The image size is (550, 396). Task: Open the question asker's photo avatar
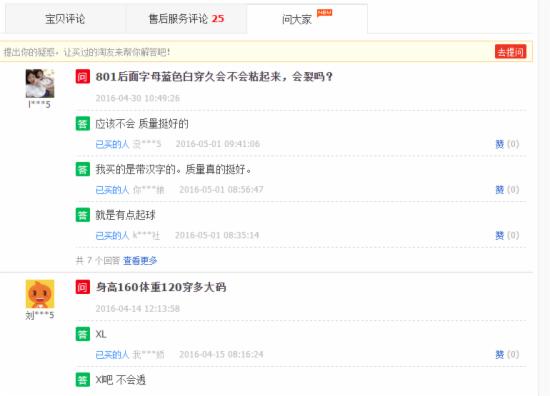(40, 83)
